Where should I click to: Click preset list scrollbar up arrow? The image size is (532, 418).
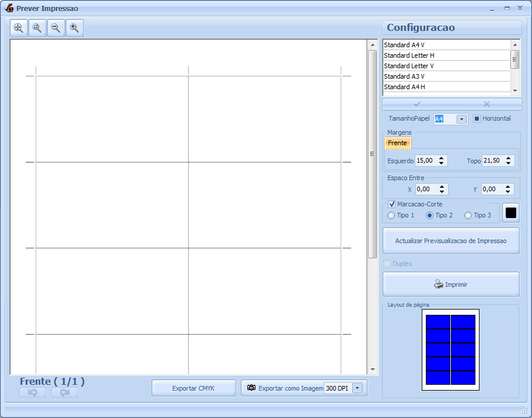(515, 45)
